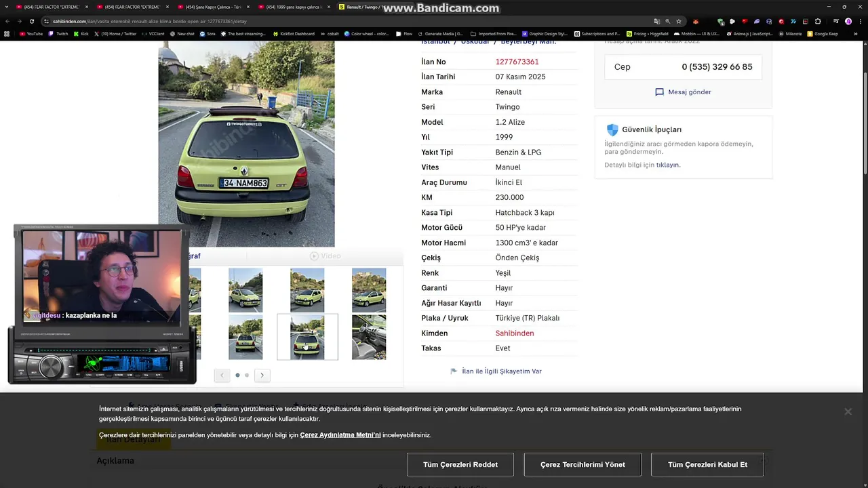The image size is (868, 488).
Task: Switch to the Şans Kapıyı Çalınca tab
Action: [x=212, y=7]
